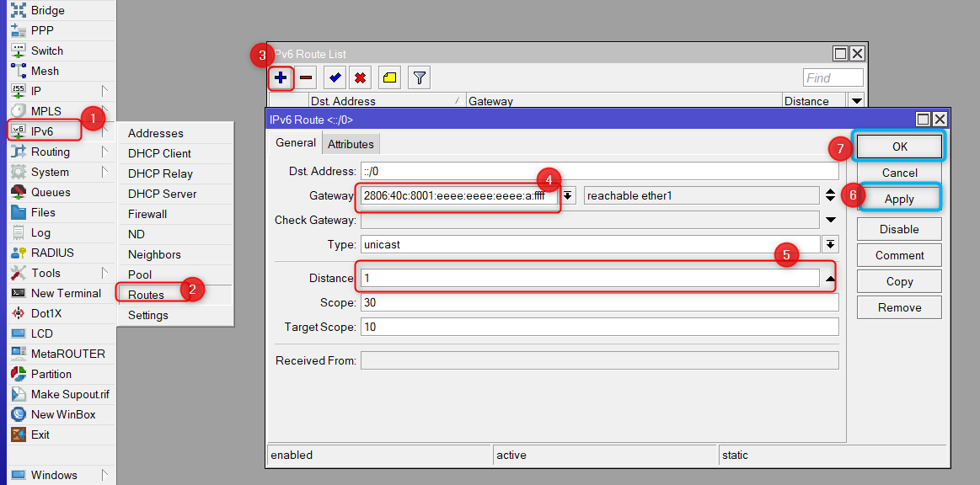The height and width of the screenshot is (485, 980).
Task: Click the Gateway up/down stepper arrows
Action: (831, 195)
